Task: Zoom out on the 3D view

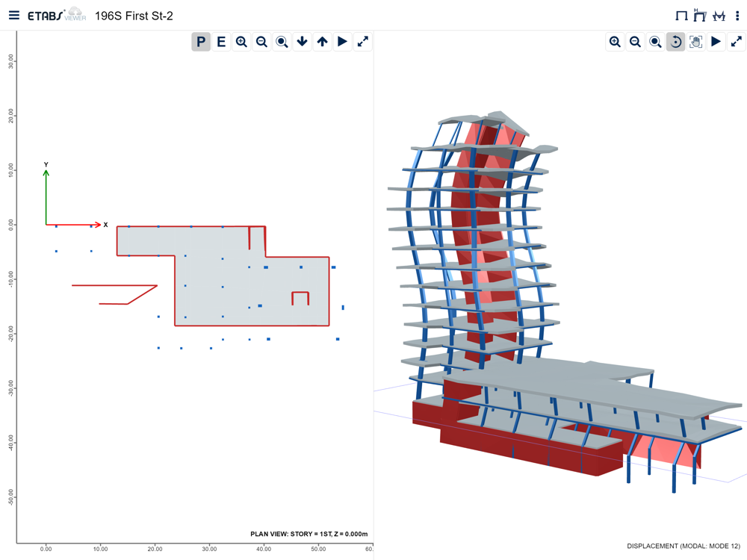Action: (x=635, y=42)
